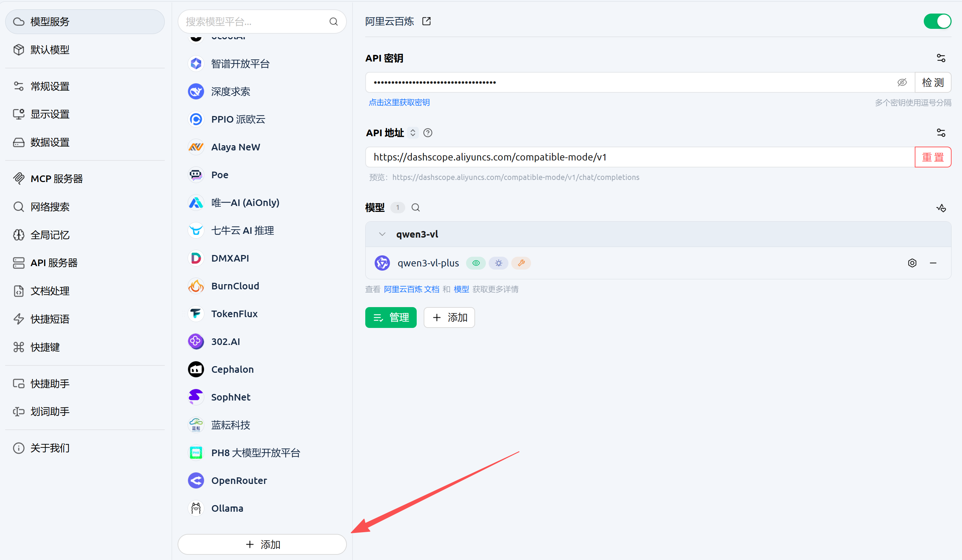This screenshot has height=560, width=962.
Task: Click 点击这里获取密钥 link
Action: point(399,102)
